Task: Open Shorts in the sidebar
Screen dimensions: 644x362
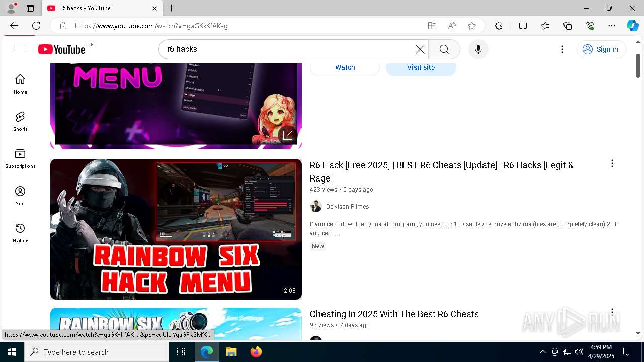Action: click(20, 121)
